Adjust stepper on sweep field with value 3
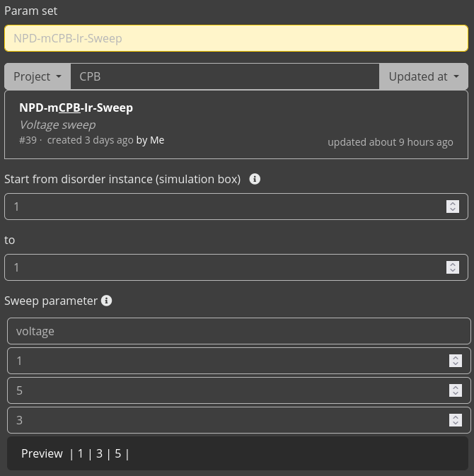 [456, 420]
